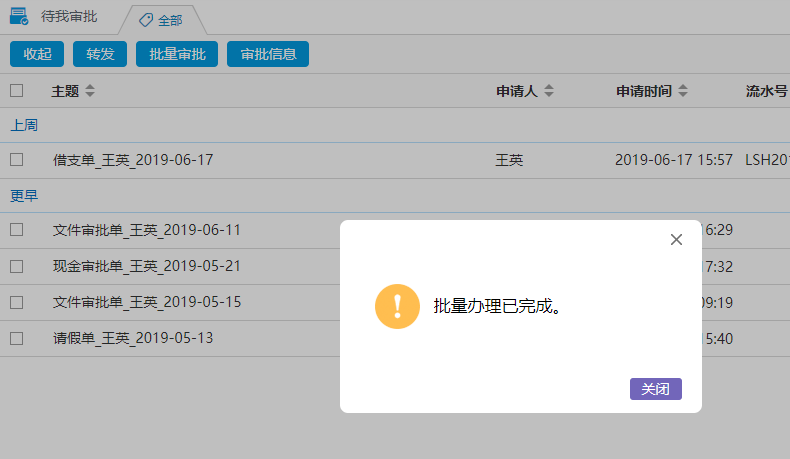Click the 批量办理已完成。 message text
This screenshot has height=459, width=790.
click(498, 306)
